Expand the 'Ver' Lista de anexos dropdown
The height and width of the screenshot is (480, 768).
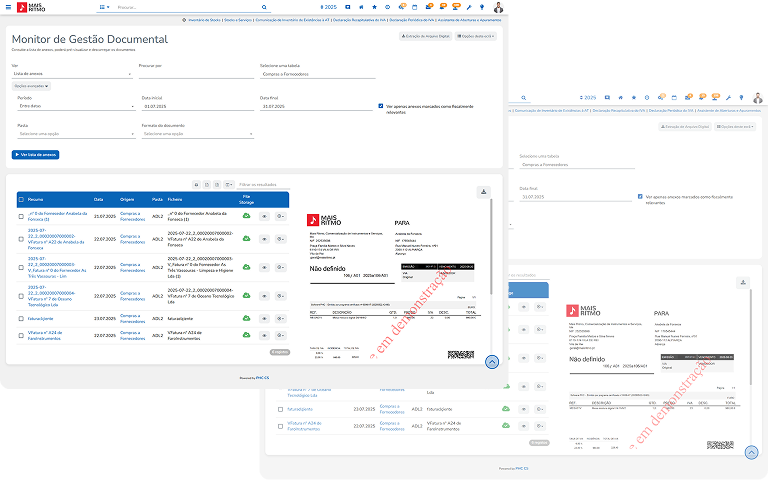coord(70,74)
